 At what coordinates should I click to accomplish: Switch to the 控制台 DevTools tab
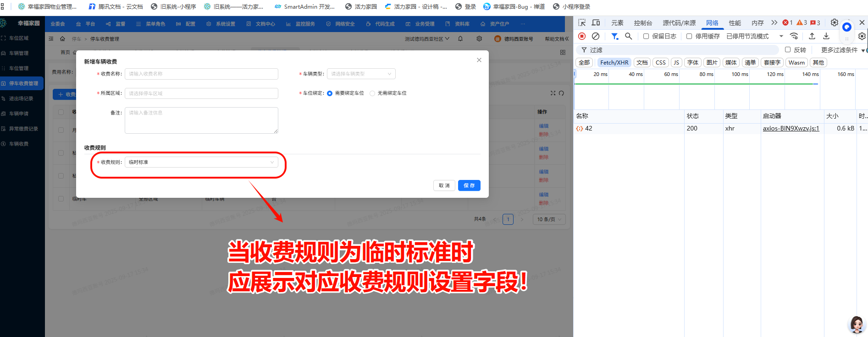tap(643, 23)
